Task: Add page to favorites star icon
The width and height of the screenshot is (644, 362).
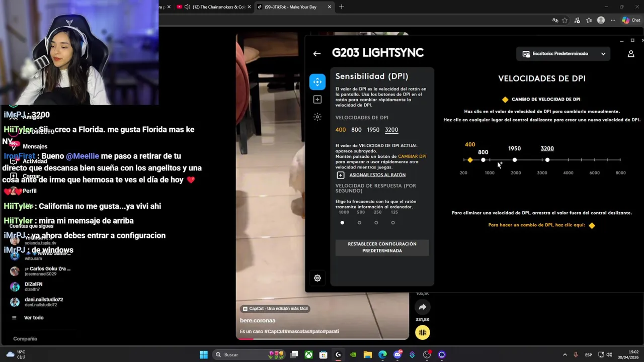Action: 565,20
